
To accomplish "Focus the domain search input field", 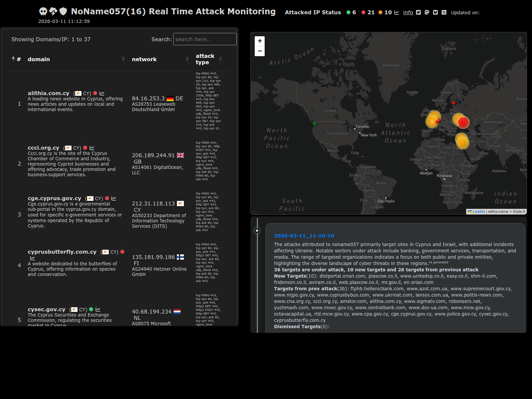I will 205,39.
